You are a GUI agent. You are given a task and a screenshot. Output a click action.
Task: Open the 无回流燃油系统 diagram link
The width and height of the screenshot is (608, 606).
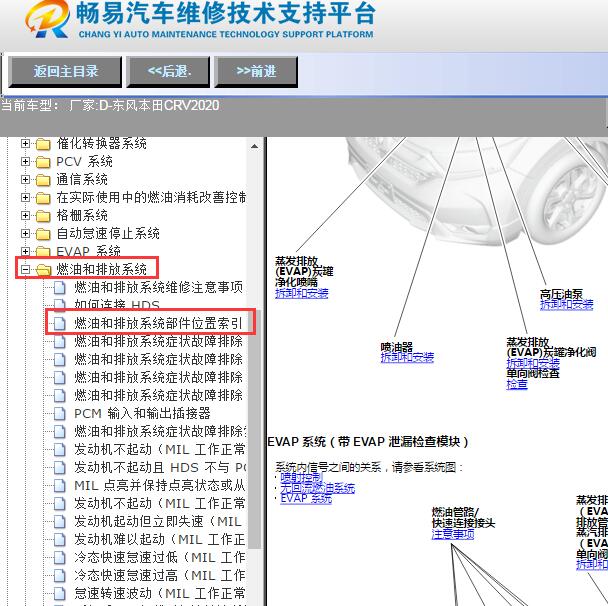coord(317,488)
